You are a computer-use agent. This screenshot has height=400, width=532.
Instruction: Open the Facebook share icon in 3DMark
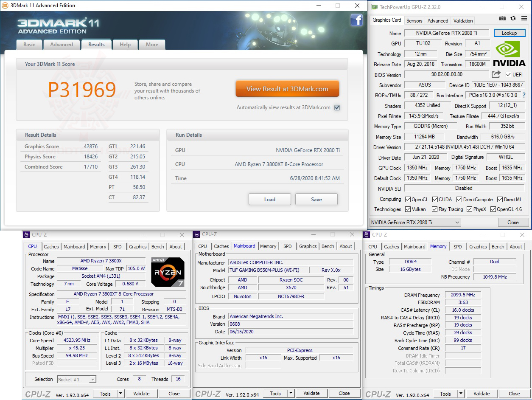tap(356, 20)
